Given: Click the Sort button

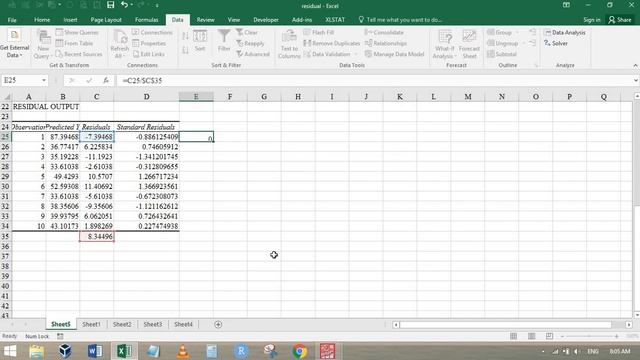Looking at the screenshot, I should (200, 40).
